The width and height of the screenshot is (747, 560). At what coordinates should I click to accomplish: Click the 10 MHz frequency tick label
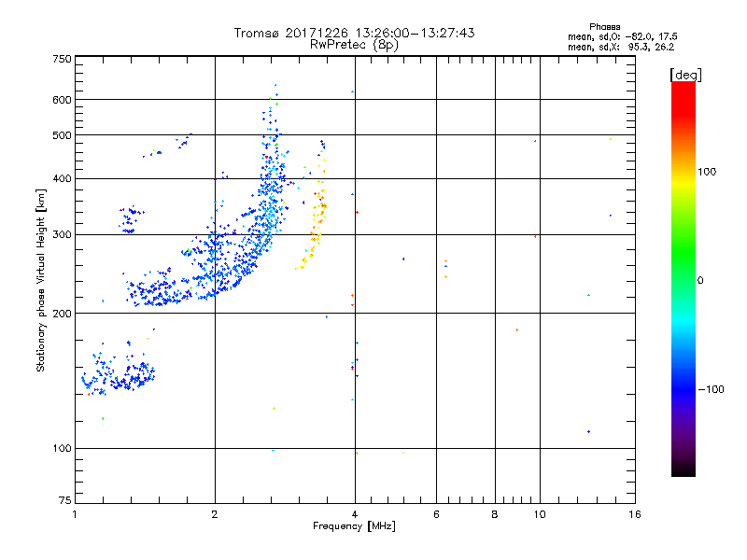pos(540,514)
